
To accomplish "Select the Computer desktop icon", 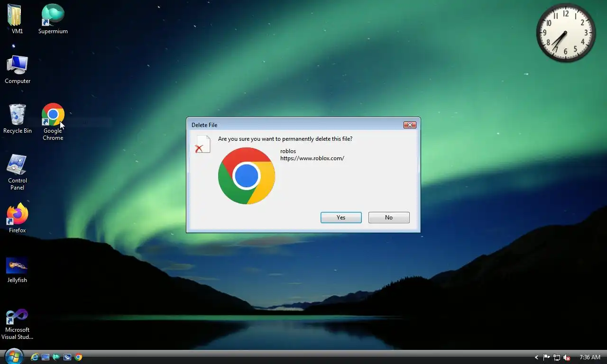I will coord(18,69).
